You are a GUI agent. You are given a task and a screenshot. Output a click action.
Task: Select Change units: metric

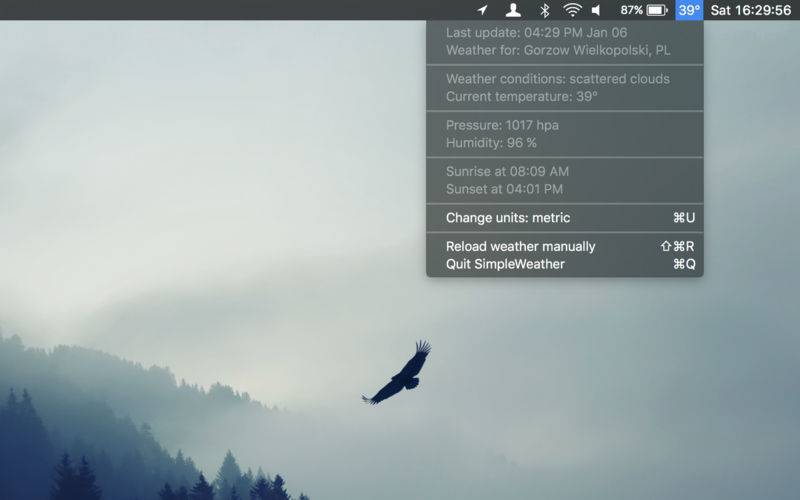coord(565,218)
